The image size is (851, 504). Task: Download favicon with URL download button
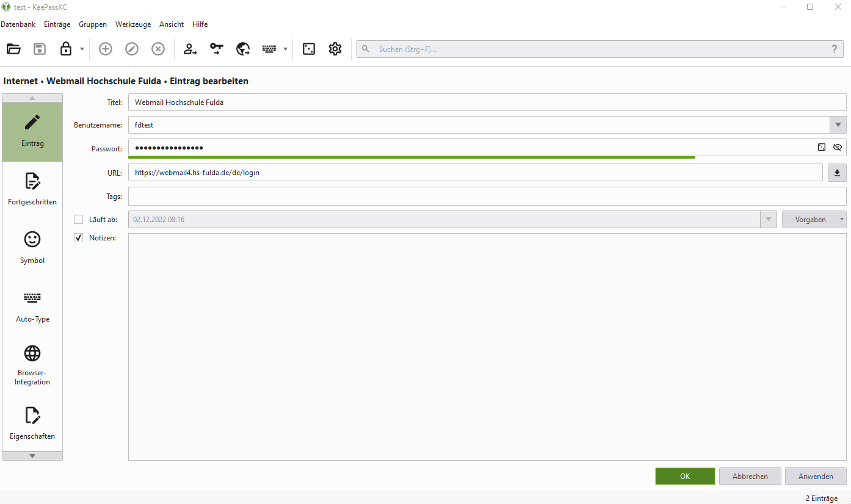point(837,173)
